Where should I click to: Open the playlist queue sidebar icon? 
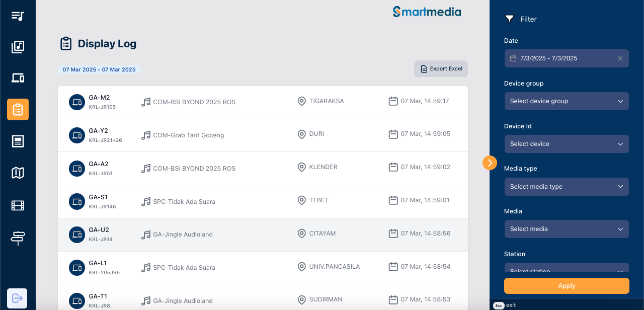18,16
